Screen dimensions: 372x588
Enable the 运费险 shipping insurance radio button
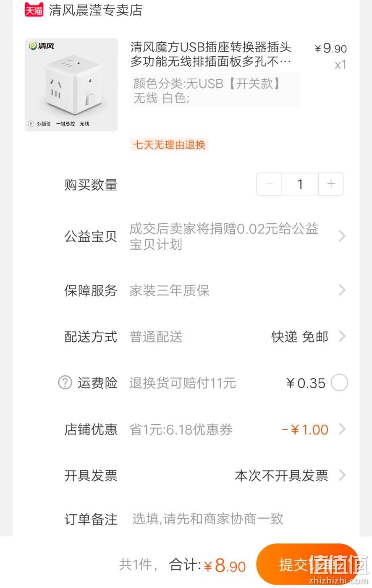tap(339, 383)
